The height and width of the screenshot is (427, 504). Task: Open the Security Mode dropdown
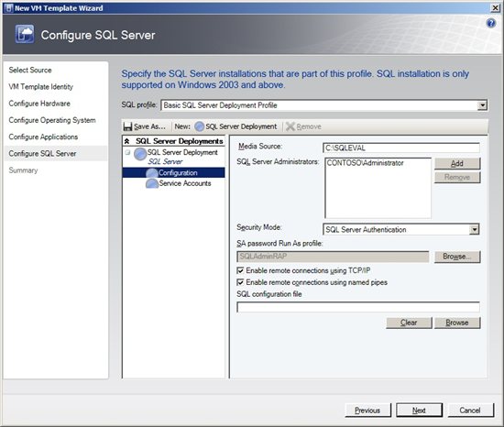(474, 229)
